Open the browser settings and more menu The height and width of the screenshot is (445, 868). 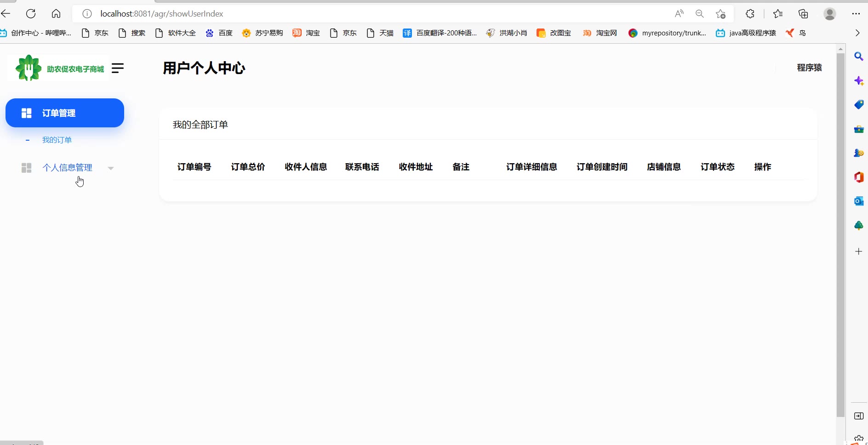point(856,14)
